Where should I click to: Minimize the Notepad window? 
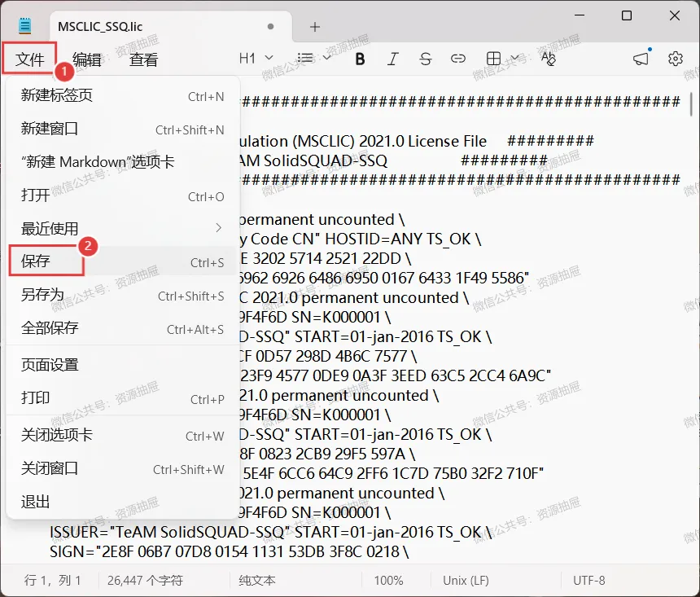(580, 15)
